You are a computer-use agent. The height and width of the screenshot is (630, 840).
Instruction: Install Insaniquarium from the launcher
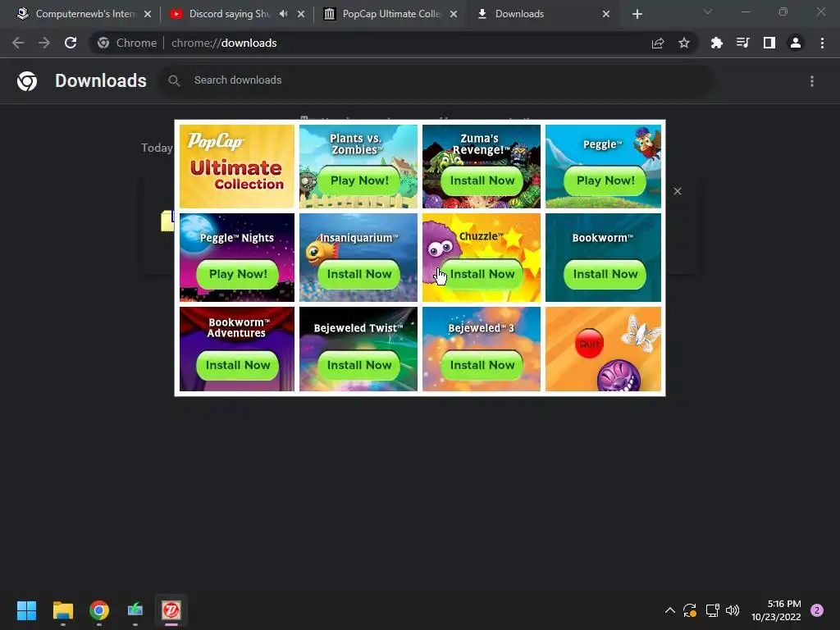(x=359, y=274)
